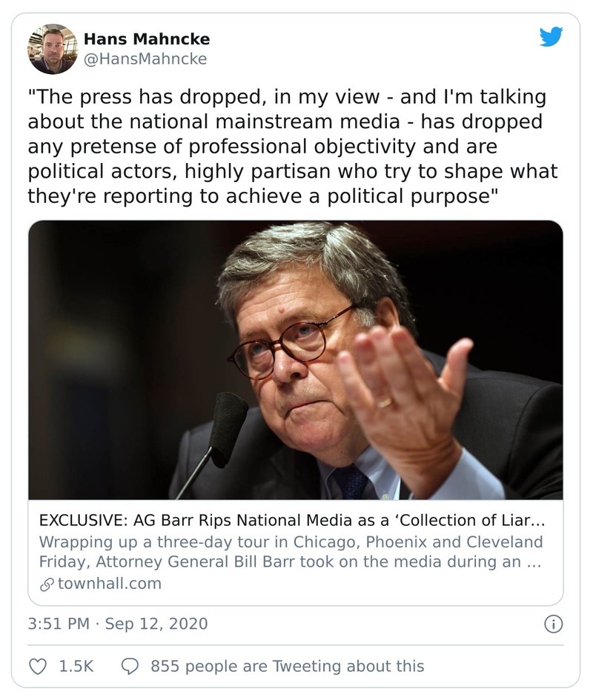Like the tweet with the heart icon
The height and width of the screenshot is (700, 593).
[x=38, y=666]
